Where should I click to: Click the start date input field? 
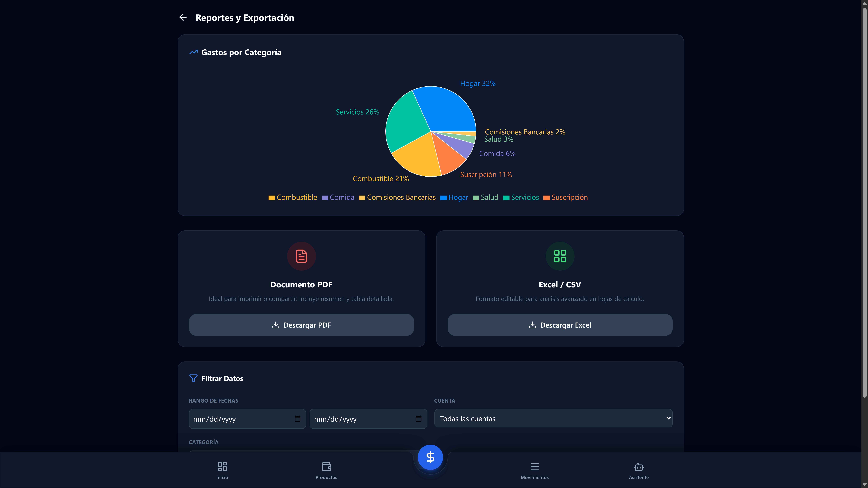(247, 419)
